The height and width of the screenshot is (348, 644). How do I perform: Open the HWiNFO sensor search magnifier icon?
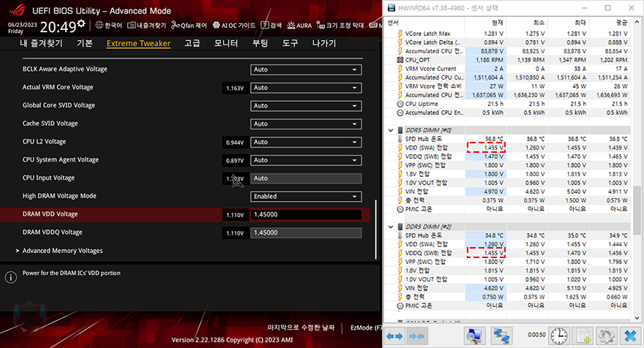(475, 336)
